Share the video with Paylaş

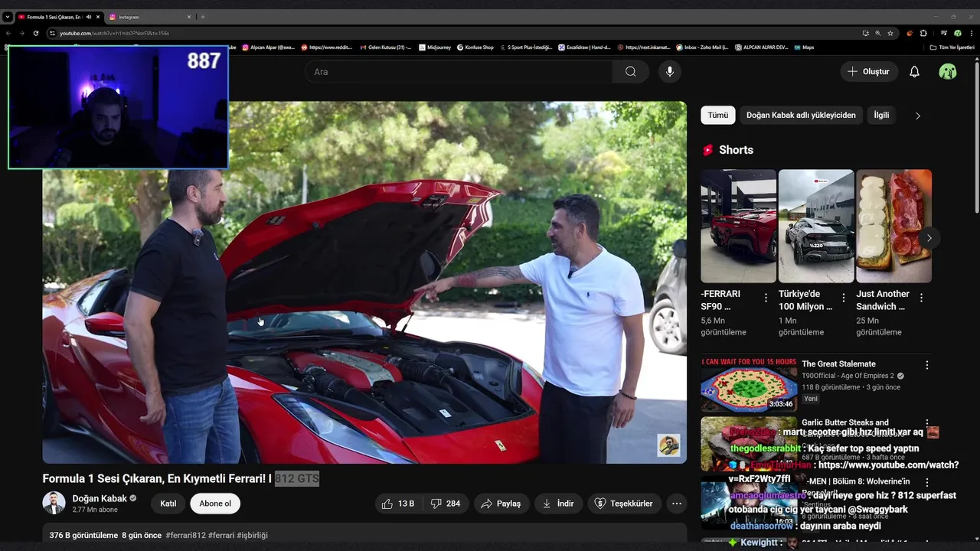(x=501, y=504)
